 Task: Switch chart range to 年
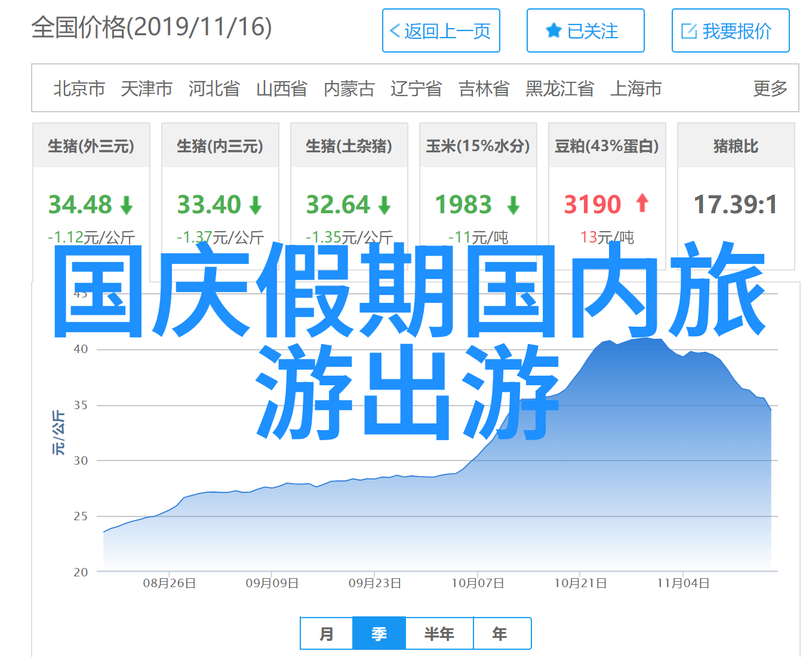point(500,634)
